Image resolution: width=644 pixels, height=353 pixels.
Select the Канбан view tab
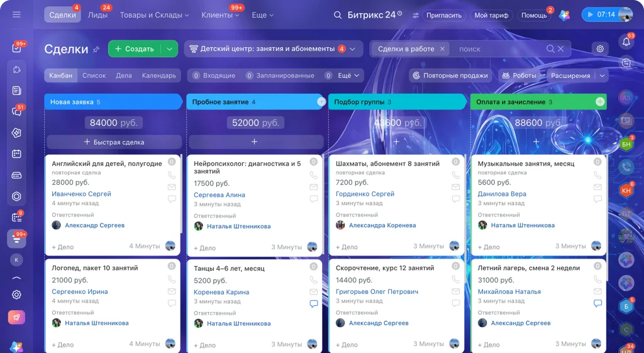61,76
